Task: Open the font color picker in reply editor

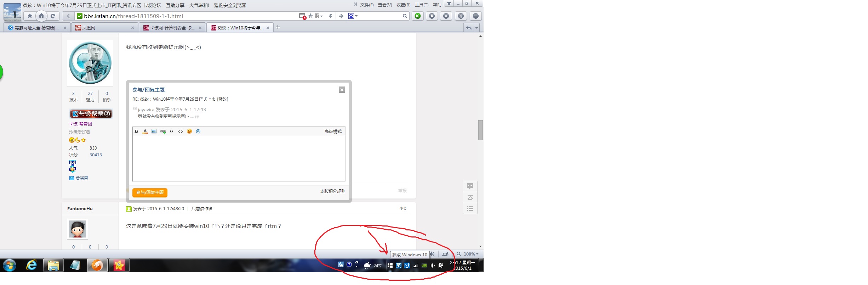Action: click(x=145, y=131)
